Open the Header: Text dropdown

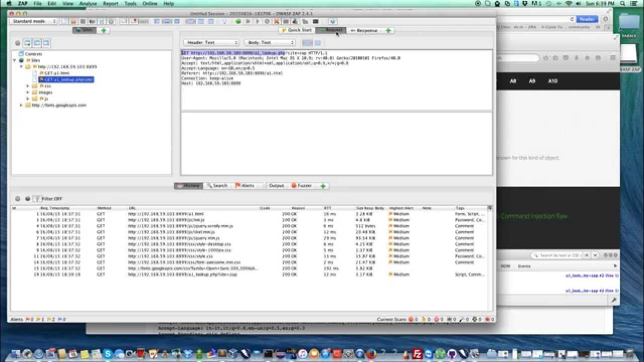click(211, 43)
